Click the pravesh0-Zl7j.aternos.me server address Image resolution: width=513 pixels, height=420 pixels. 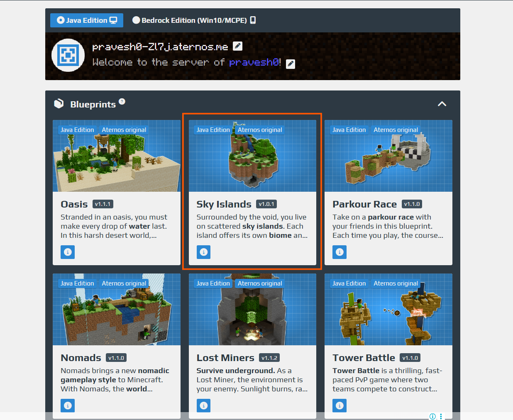click(160, 47)
